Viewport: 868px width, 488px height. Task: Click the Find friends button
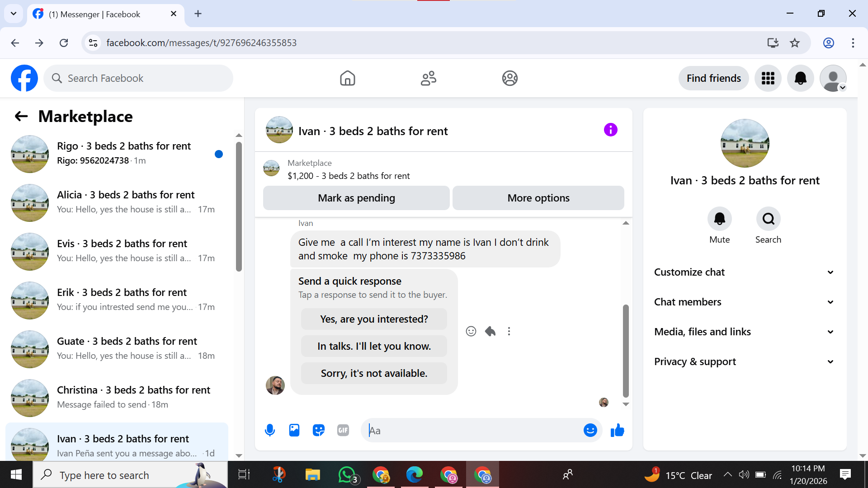713,78
